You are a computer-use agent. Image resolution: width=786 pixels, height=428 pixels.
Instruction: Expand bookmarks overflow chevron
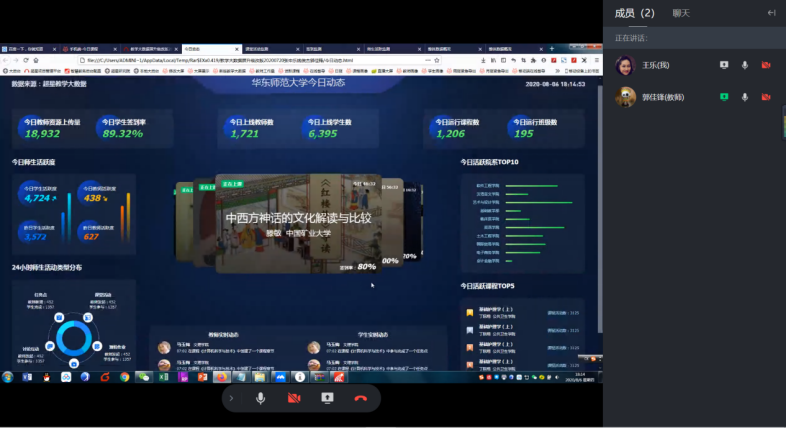[x=557, y=71]
